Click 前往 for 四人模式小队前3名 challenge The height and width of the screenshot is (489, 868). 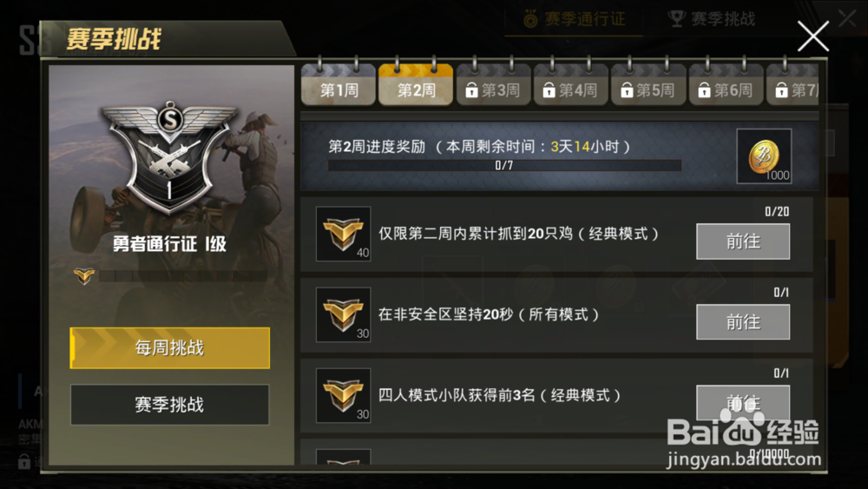[x=743, y=403]
